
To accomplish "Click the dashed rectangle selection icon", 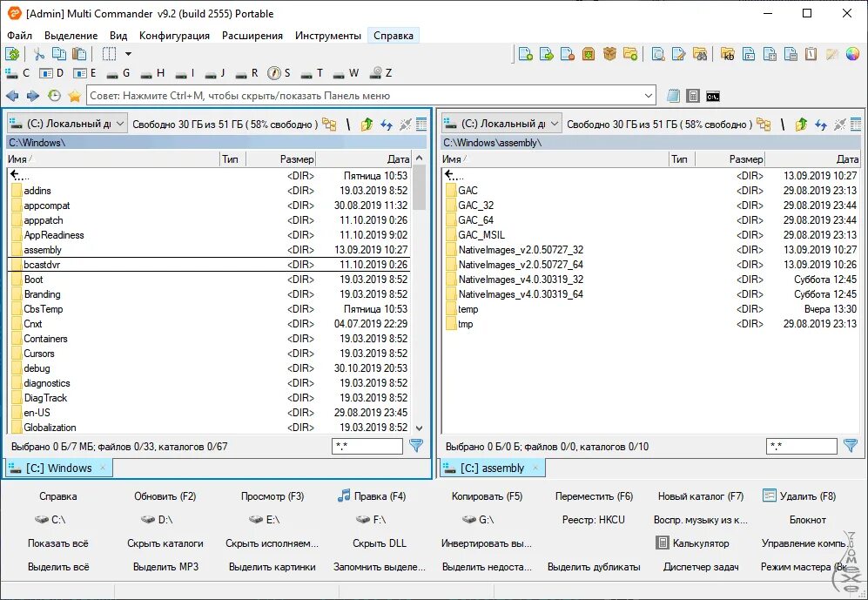I will coord(109,54).
